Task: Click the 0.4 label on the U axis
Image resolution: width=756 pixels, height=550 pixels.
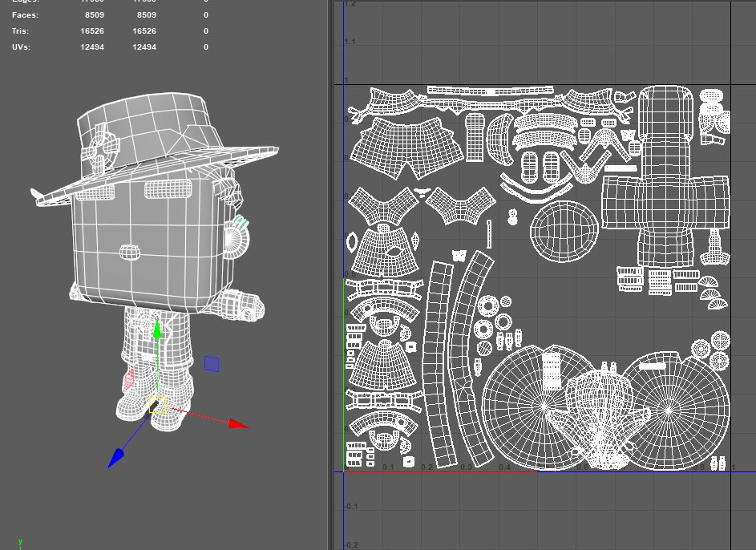Action: coord(504,467)
